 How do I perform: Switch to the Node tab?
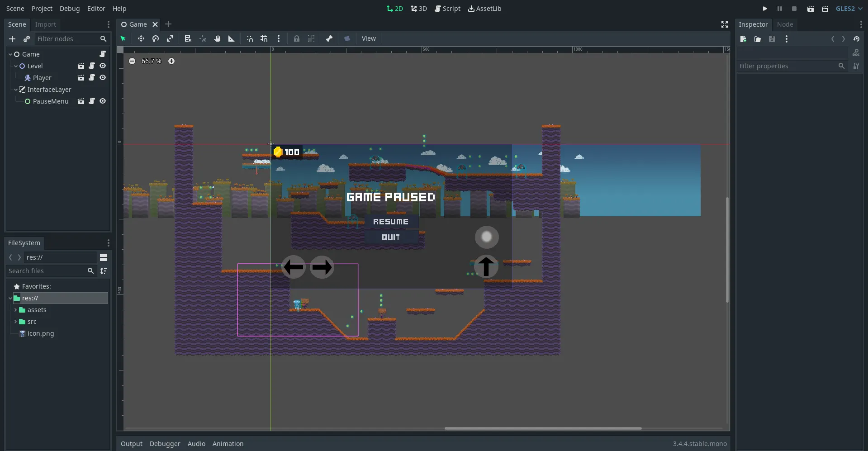tap(785, 24)
